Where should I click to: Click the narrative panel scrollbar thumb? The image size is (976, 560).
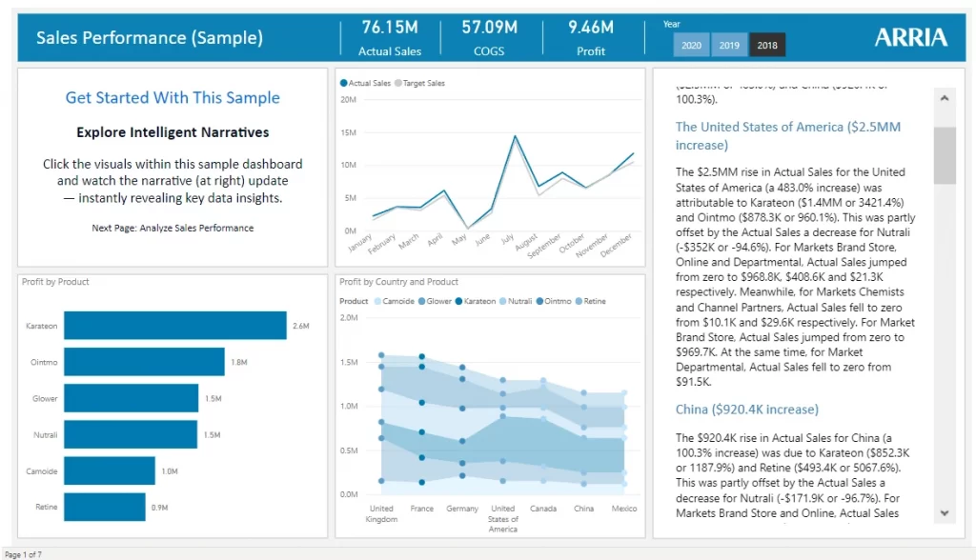[x=945, y=155]
